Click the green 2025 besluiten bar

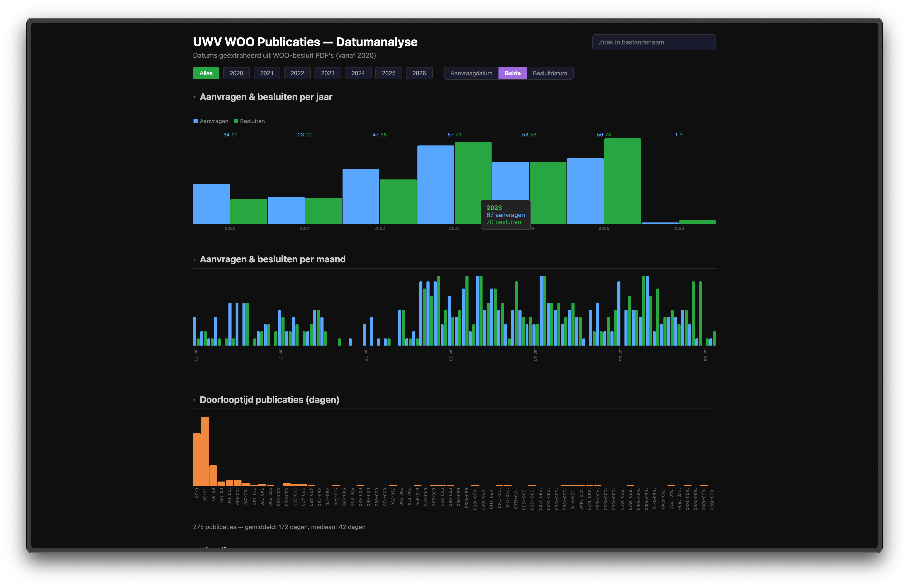[622, 181]
